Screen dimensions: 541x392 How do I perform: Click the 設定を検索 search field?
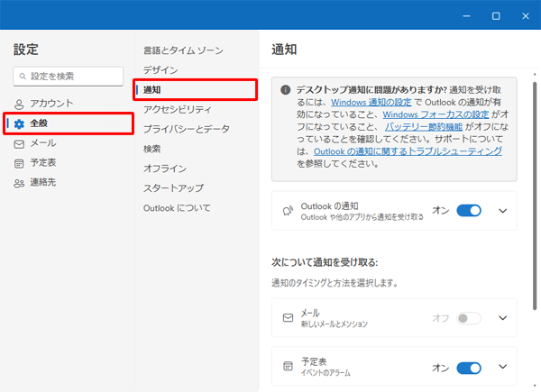coord(69,77)
